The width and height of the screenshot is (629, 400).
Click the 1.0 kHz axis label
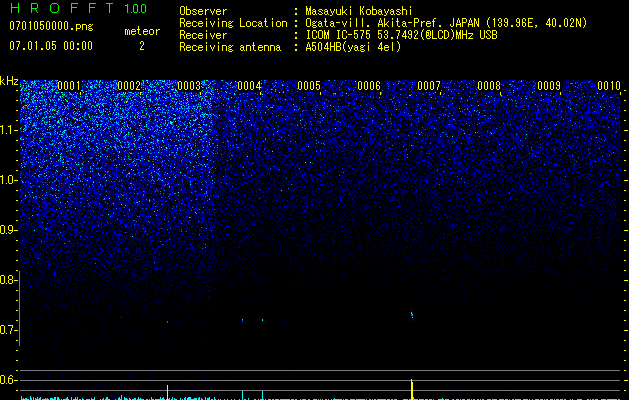coord(7,180)
